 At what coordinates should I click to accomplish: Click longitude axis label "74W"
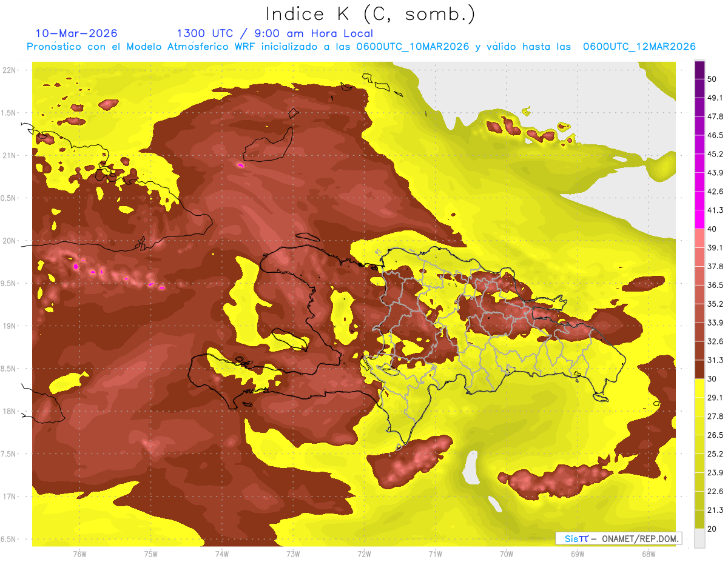221,554
